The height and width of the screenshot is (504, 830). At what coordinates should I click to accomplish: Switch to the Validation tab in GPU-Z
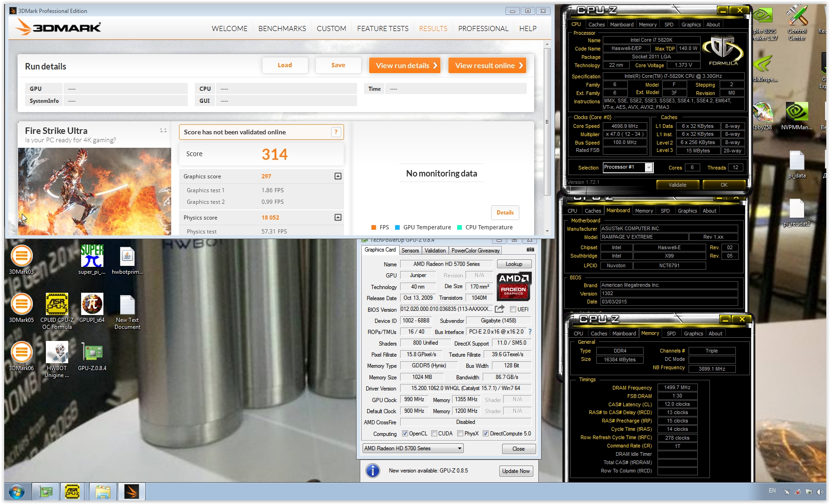(435, 251)
